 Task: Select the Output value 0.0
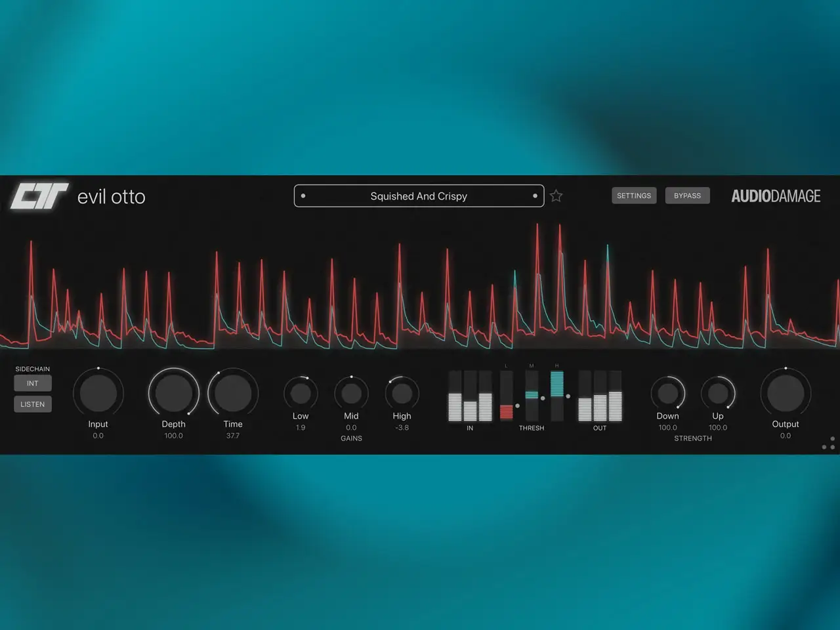786,436
